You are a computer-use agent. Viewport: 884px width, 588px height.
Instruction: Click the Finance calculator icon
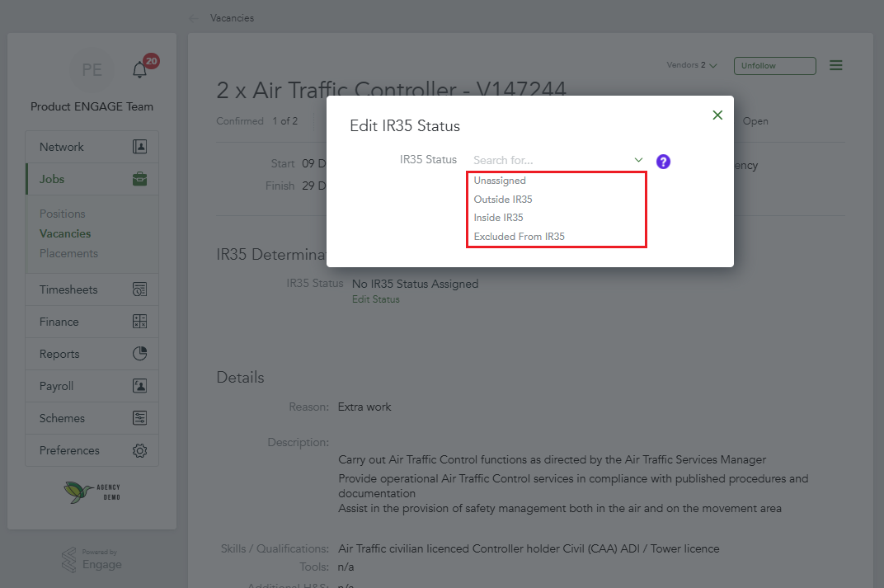140,322
